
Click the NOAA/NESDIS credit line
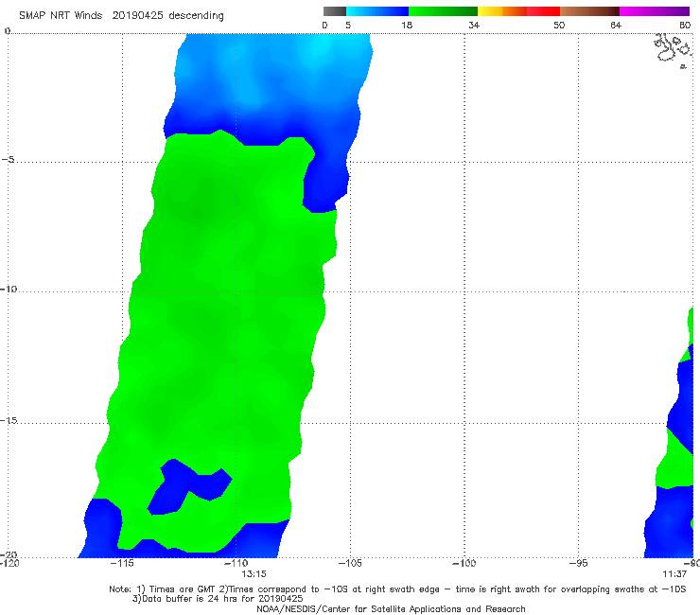pos(391,609)
